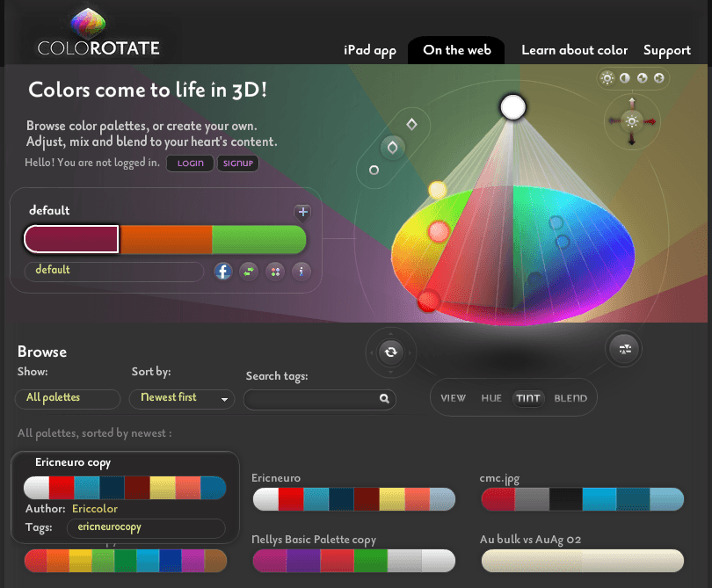Click the ericneurocopy tag
Screen dimensions: 712x588
(109, 526)
